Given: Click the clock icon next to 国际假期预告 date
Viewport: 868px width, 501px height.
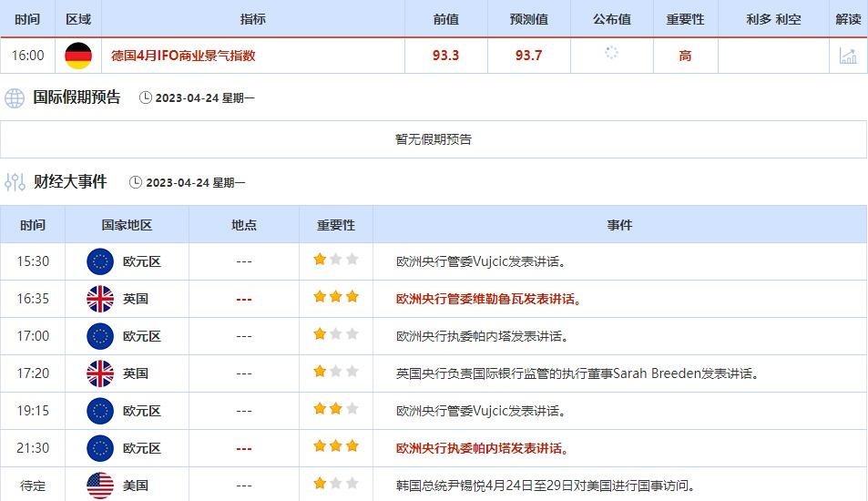Looking at the screenshot, I should coord(146,98).
